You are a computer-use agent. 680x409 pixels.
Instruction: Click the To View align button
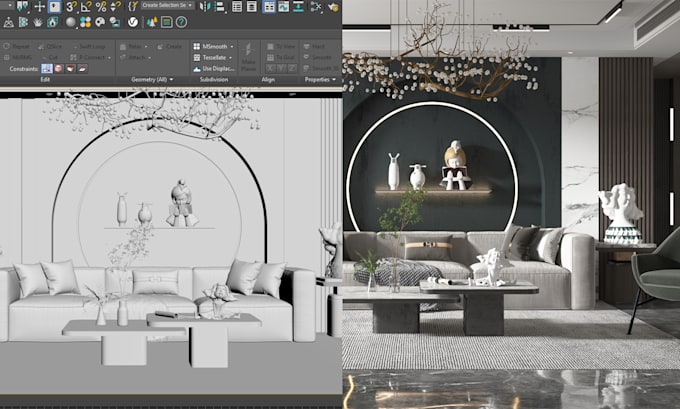coord(281,46)
